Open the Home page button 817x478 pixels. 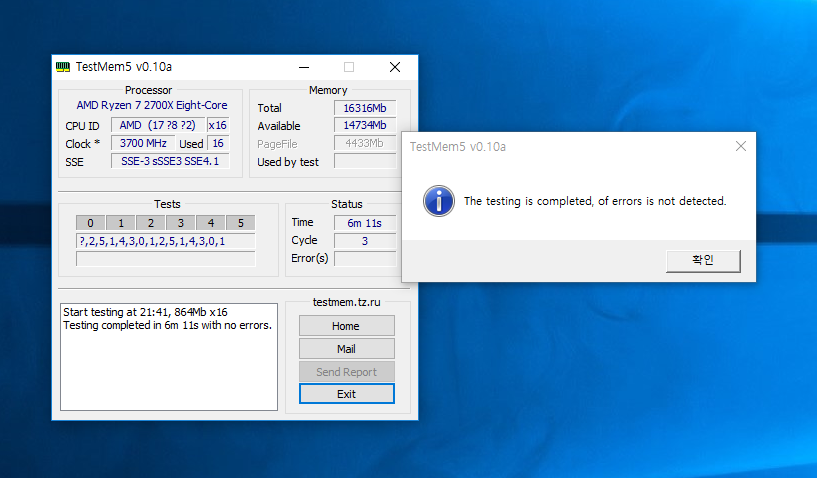click(x=346, y=326)
